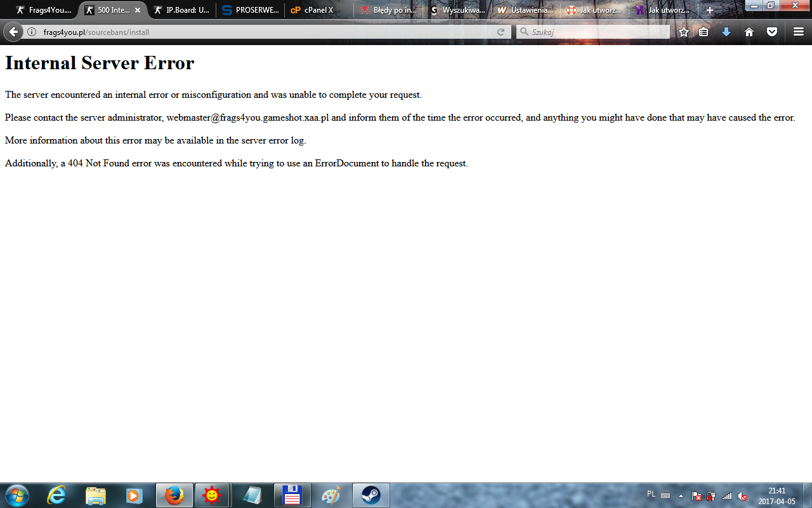Bookmark this page with the star icon
The height and width of the screenshot is (508, 812).
tap(683, 32)
